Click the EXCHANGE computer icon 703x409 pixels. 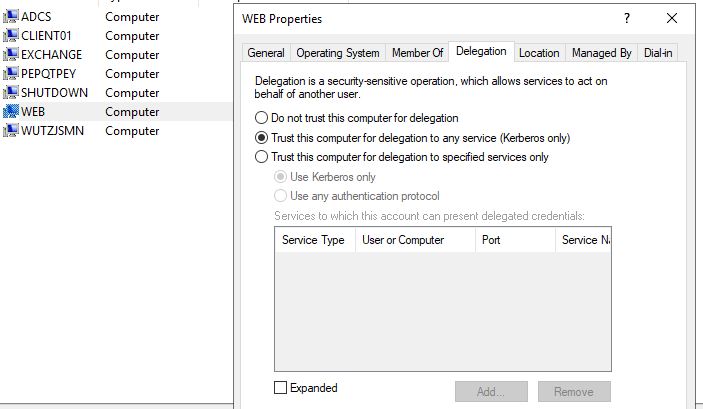point(11,55)
